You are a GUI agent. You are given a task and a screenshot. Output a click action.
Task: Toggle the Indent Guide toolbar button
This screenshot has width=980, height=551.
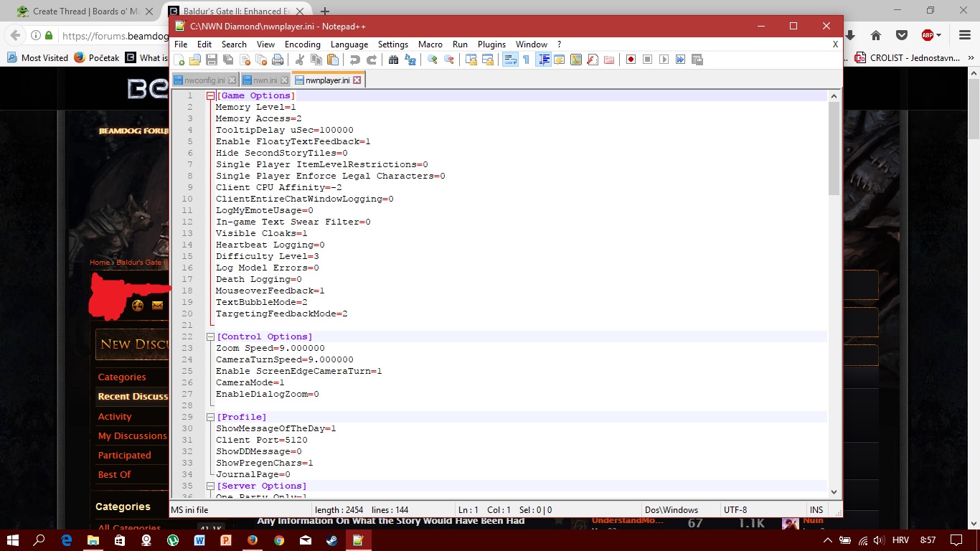tap(544, 60)
